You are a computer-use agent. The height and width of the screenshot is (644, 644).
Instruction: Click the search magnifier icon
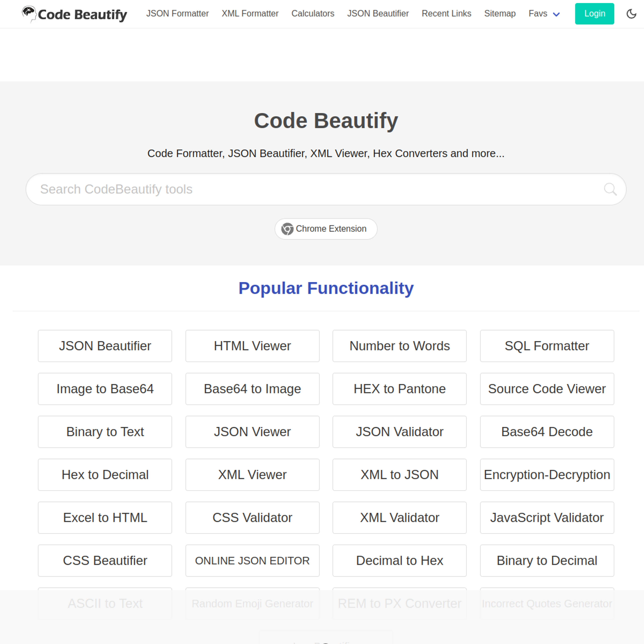[x=610, y=189]
